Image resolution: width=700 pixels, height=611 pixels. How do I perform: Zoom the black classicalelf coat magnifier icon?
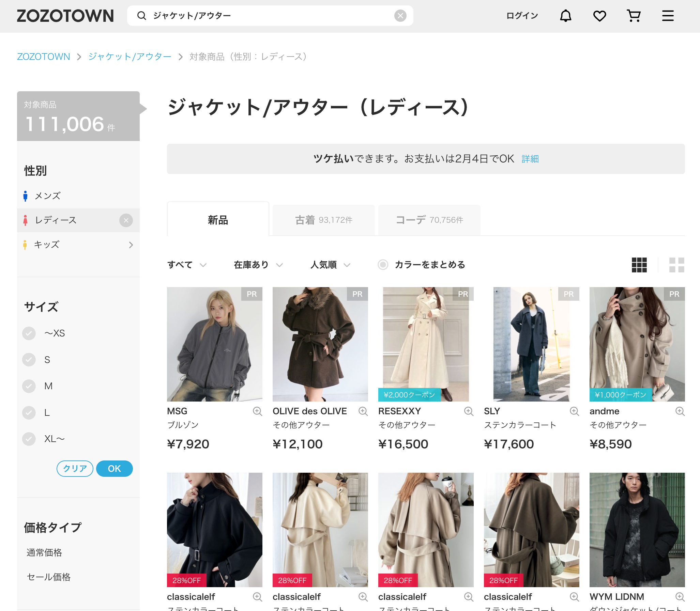(x=257, y=597)
